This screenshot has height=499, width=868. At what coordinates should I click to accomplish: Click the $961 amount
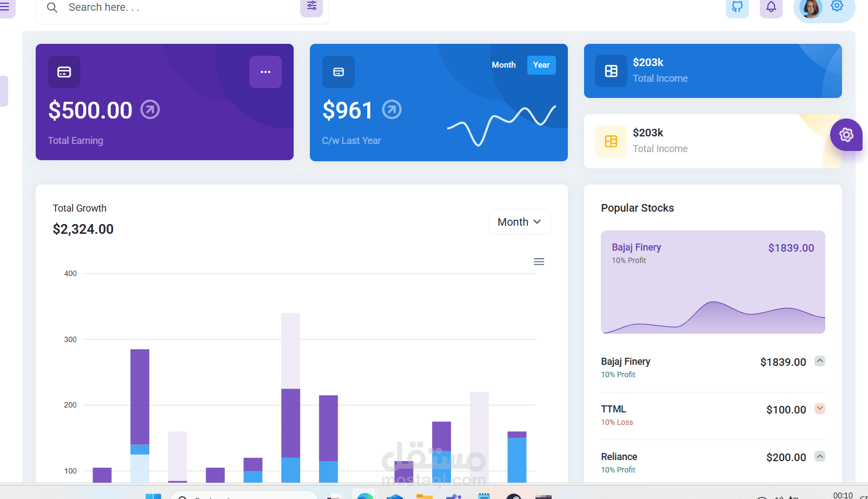(347, 110)
